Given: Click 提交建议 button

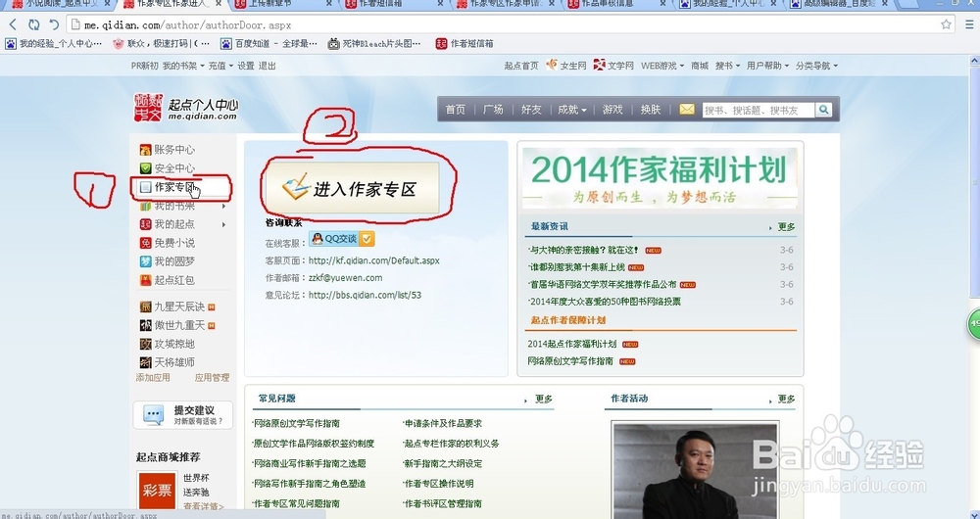Looking at the screenshot, I should tap(182, 414).
